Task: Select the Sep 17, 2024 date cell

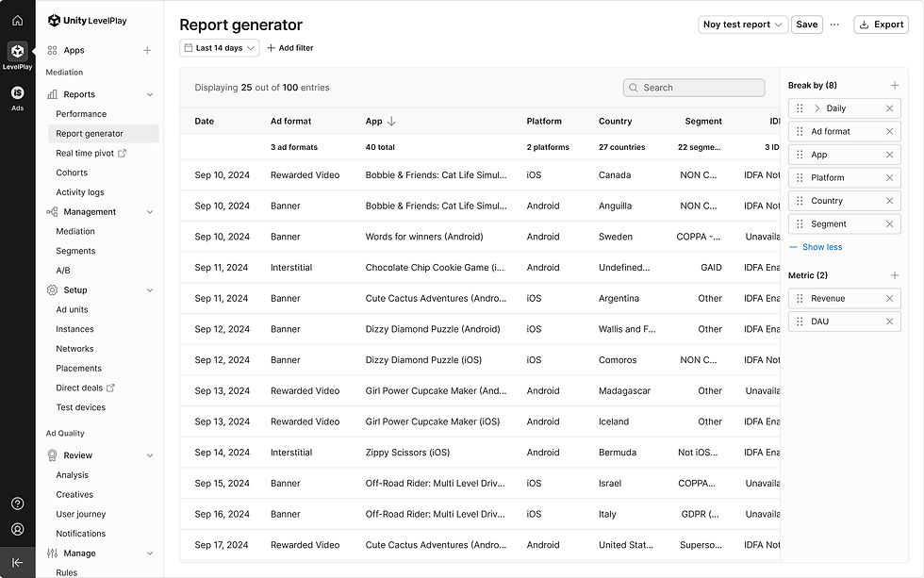Action: (222, 545)
